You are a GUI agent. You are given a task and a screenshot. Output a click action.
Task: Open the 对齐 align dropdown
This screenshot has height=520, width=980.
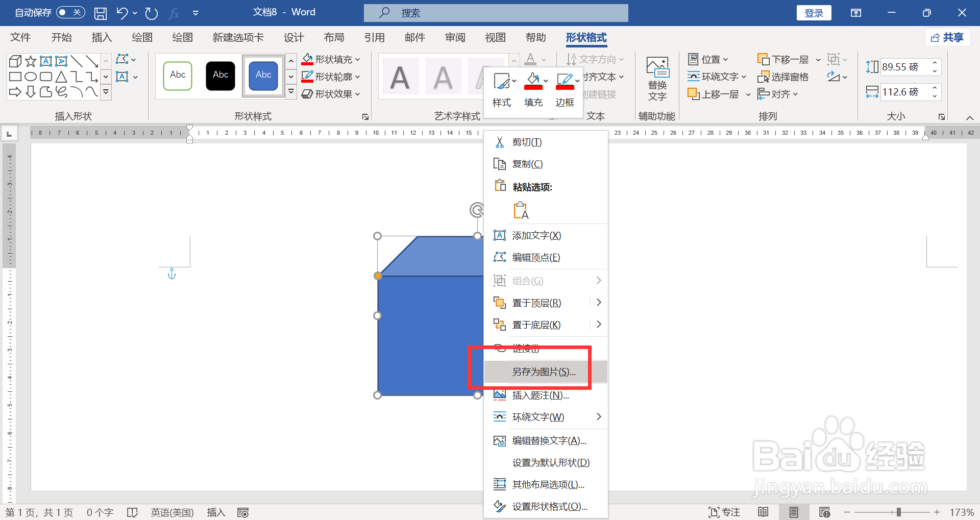(x=778, y=94)
